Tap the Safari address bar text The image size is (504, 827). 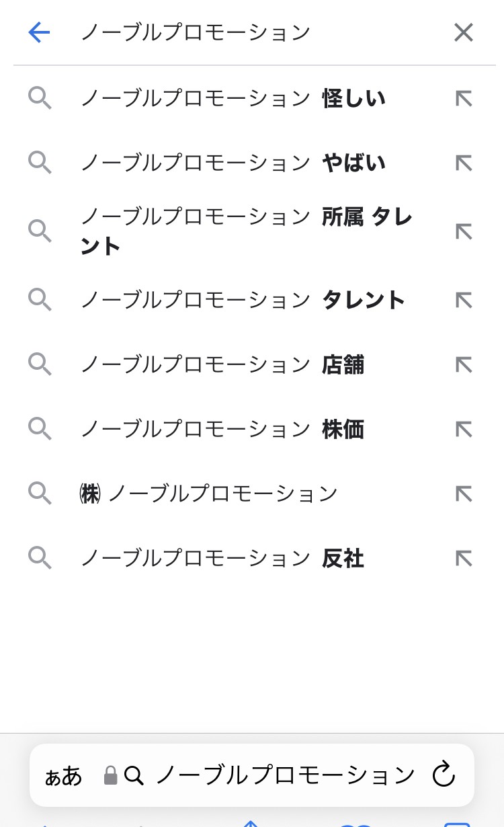tap(285, 775)
